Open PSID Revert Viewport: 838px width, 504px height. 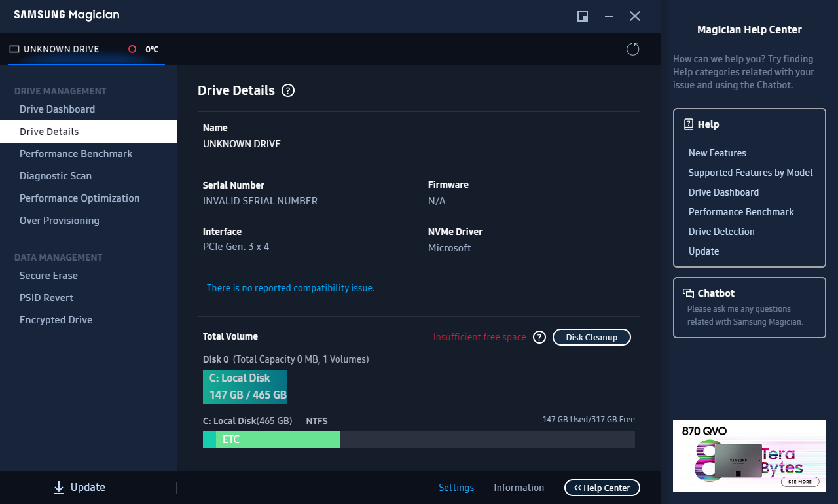click(88, 298)
